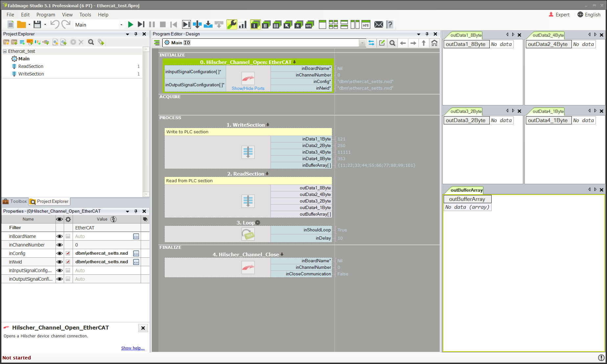Uncheck the inNwid checkbox
This screenshot has height=364, width=607.
pyautogui.click(x=68, y=262)
